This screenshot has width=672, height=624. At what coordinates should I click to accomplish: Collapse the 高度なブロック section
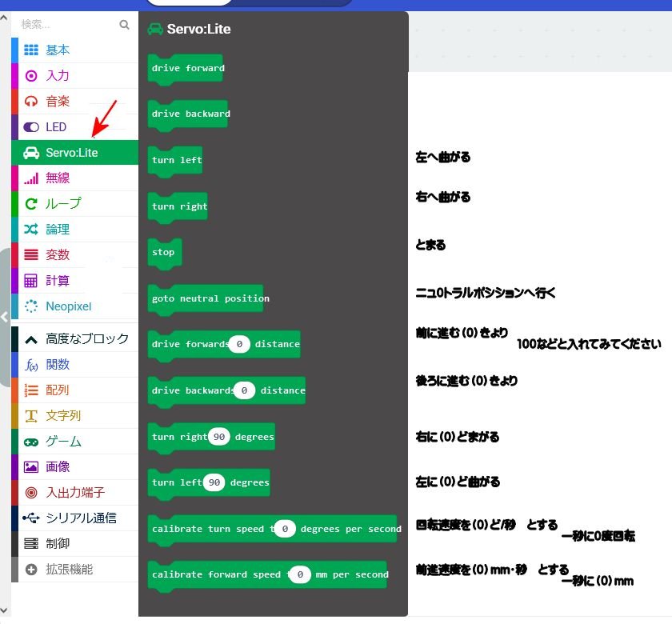tap(31, 339)
